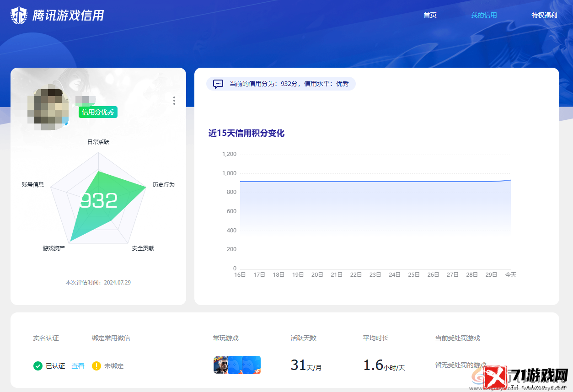The image size is (573, 392).
Task: Click the 当前的信用分为:932分 message
Action: (x=289, y=84)
